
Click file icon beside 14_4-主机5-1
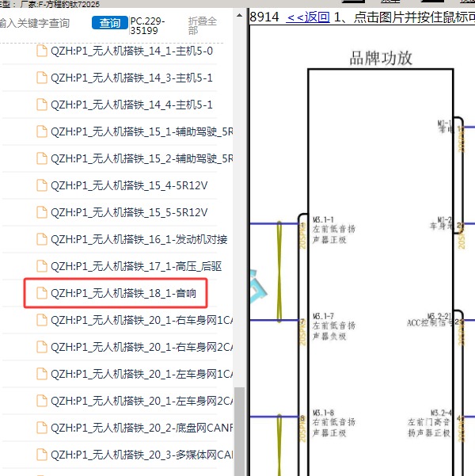point(42,105)
